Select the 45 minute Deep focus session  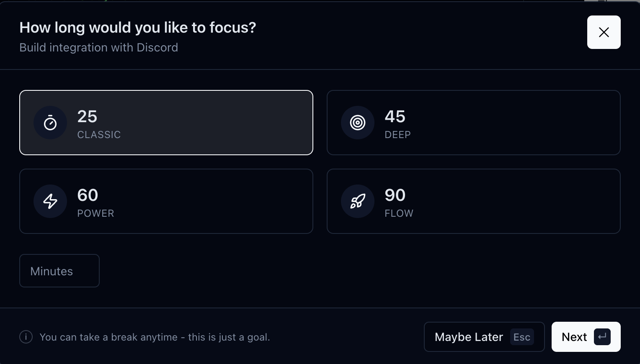474,123
